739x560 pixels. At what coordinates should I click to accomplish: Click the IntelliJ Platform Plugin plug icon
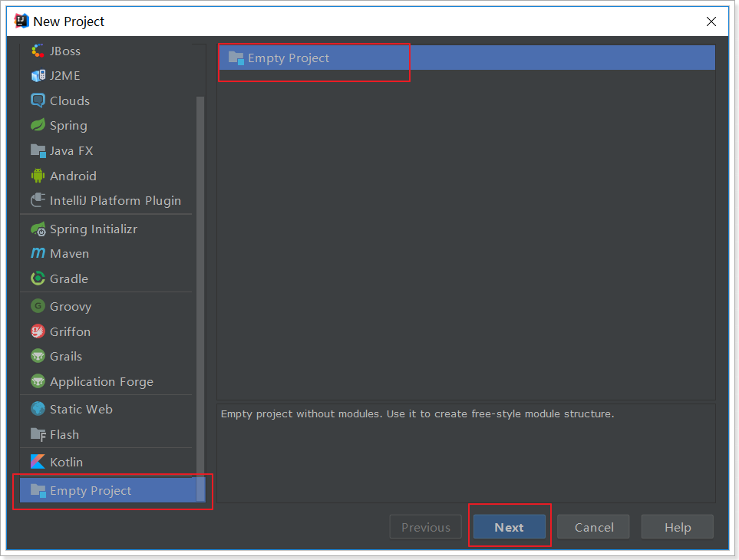coord(38,200)
